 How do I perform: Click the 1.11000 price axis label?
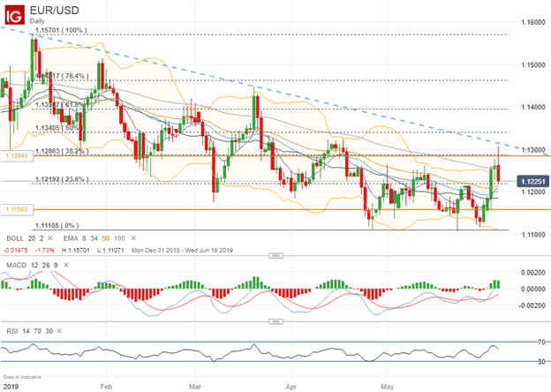pos(533,234)
